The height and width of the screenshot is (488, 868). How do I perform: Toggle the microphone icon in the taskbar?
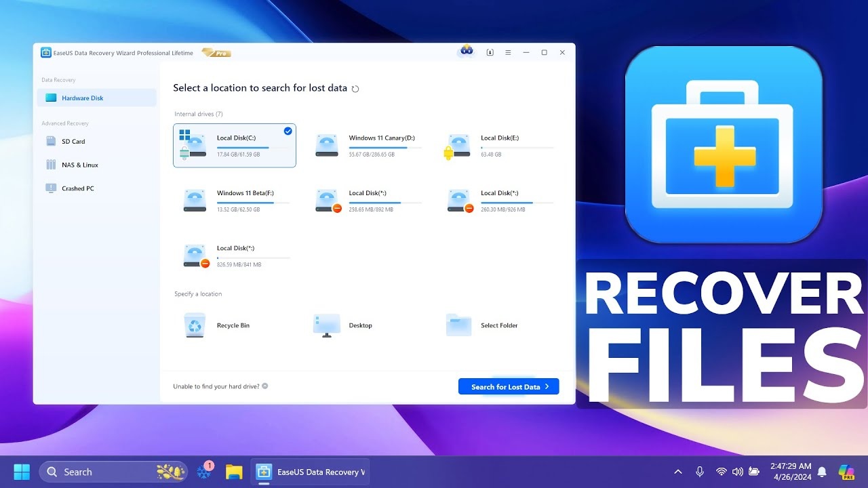[x=700, y=471]
